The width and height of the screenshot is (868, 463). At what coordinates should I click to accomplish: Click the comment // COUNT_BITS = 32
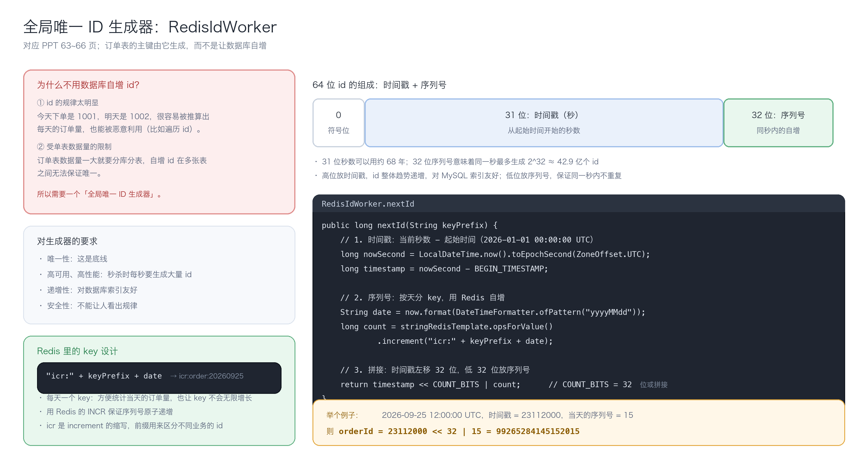pos(590,385)
